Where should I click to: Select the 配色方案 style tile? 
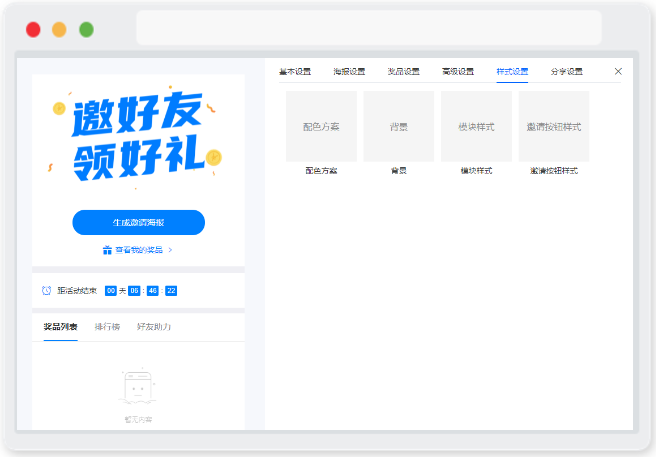pyautogui.click(x=321, y=126)
